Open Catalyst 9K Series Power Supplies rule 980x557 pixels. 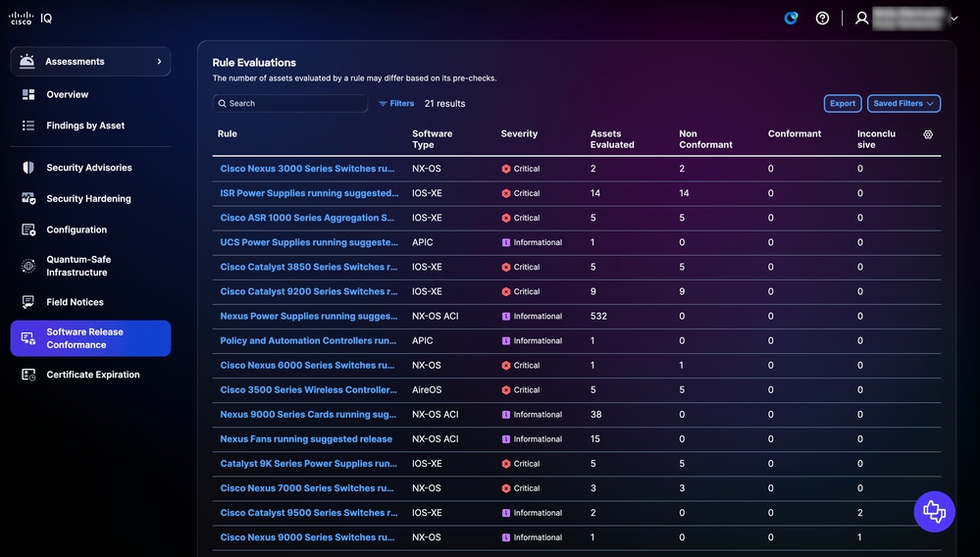pos(309,463)
